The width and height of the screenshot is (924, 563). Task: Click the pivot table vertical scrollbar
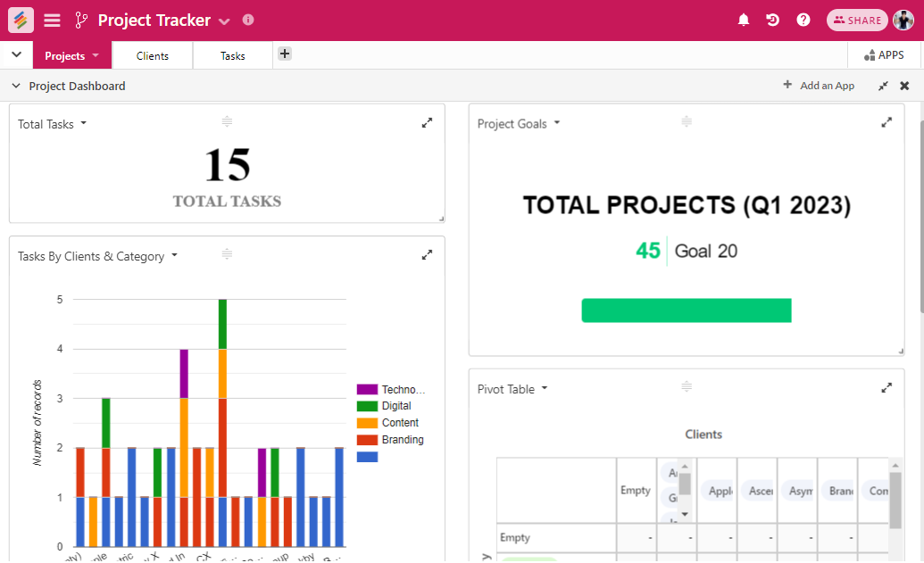tap(895, 500)
